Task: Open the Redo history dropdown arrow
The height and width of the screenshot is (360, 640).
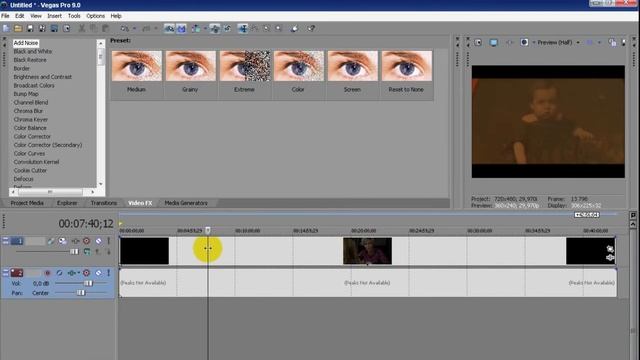Action: click(156, 29)
